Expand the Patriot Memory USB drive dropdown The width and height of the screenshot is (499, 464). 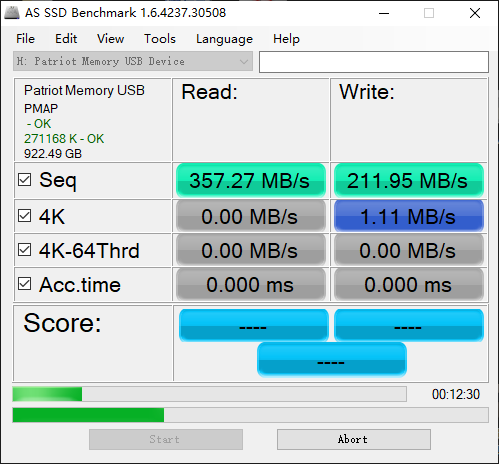tap(133, 61)
